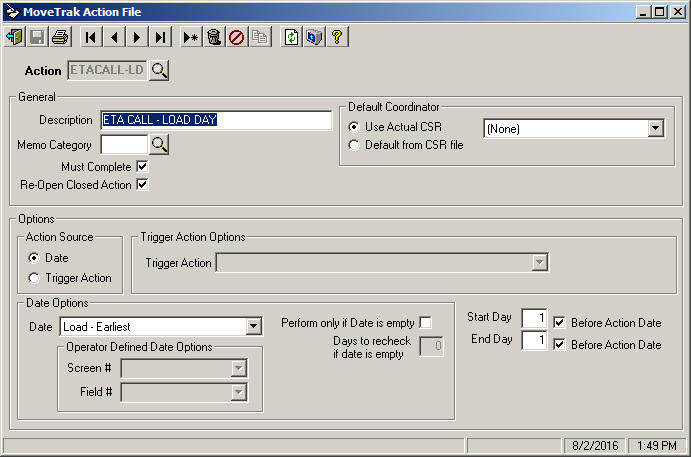Open Action lookup magnifier

point(159,70)
